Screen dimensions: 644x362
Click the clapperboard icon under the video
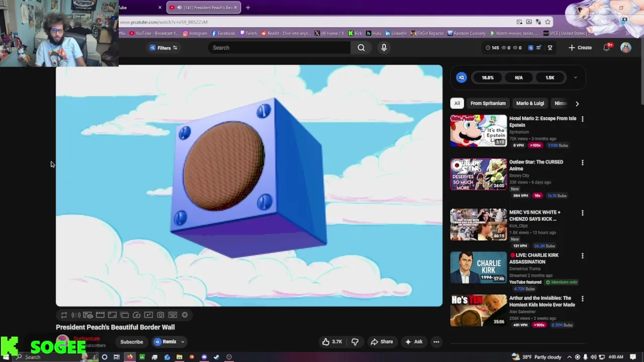coord(100,315)
